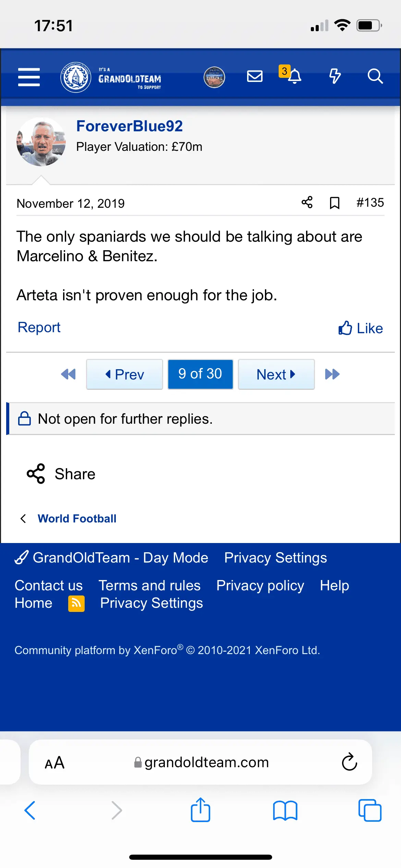
Task: Open the hamburger navigation menu
Action: coord(29,77)
